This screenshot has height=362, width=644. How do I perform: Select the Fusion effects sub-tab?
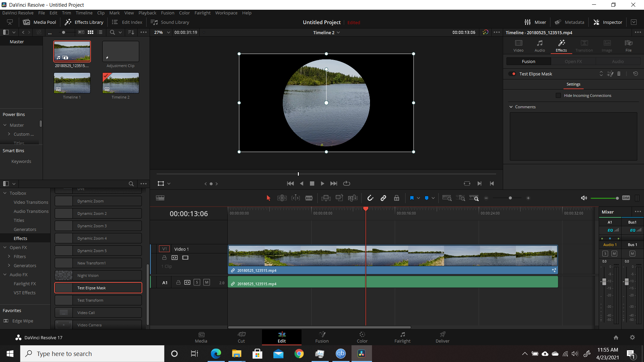528,61
